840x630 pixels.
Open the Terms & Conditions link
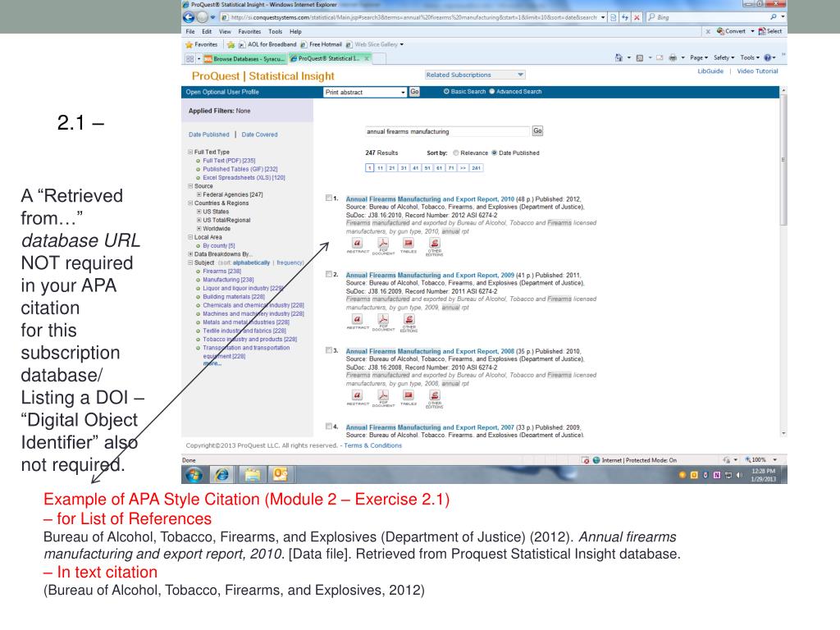click(373, 445)
